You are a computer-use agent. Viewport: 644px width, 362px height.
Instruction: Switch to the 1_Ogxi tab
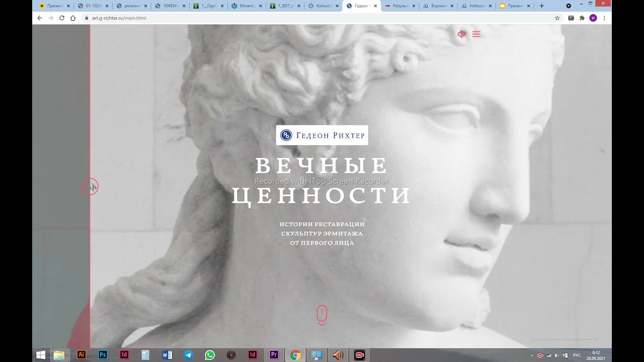point(207,6)
